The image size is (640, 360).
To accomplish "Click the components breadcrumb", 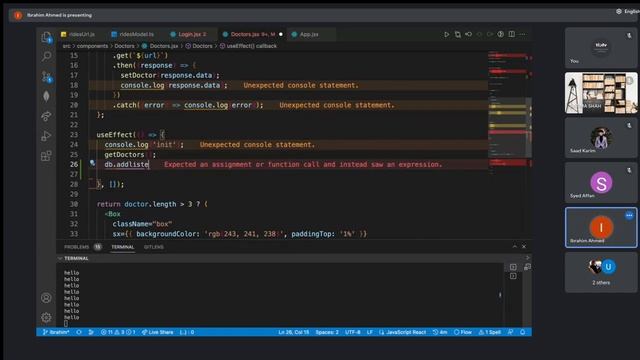I will pyautogui.click(x=92, y=46).
